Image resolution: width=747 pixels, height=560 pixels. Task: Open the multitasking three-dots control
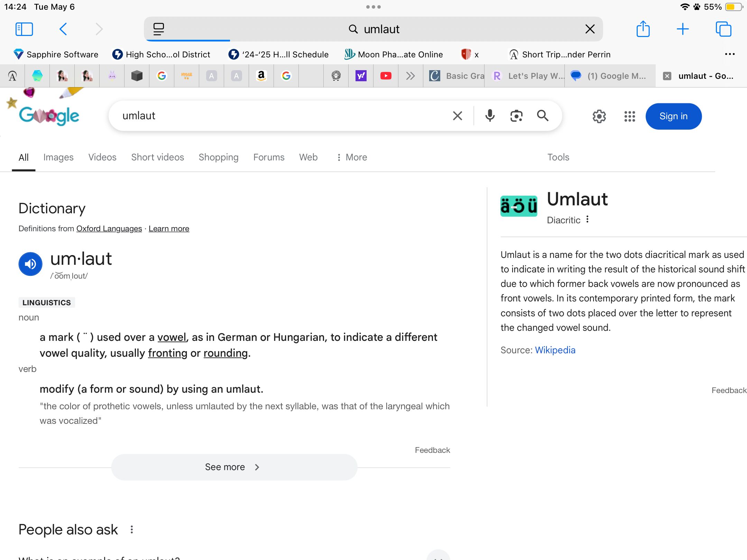pos(373,7)
